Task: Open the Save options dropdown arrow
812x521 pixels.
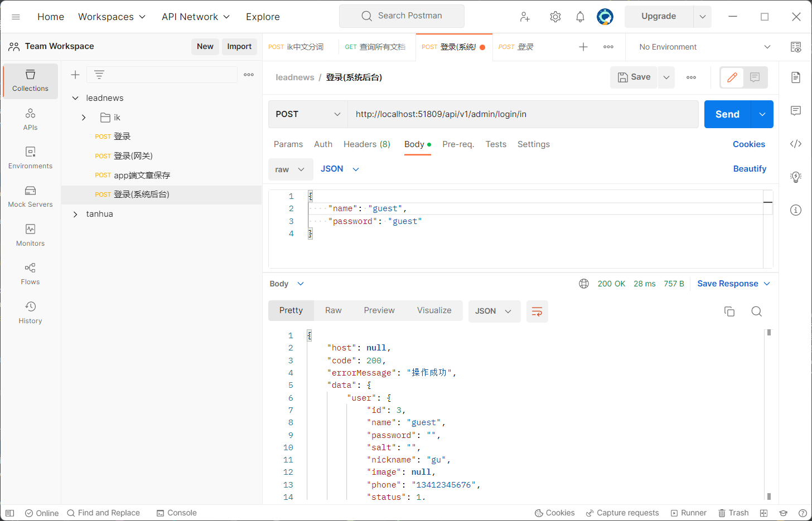Action: point(666,77)
